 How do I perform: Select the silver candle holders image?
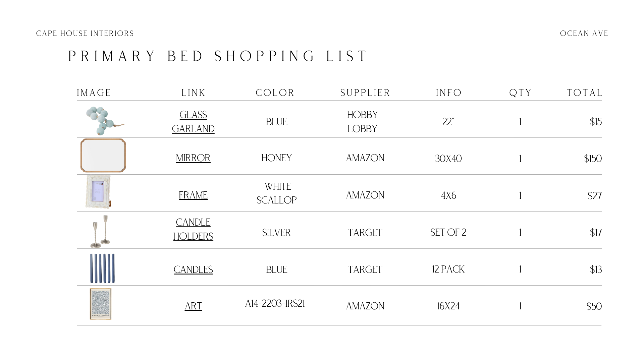(x=101, y=232)
